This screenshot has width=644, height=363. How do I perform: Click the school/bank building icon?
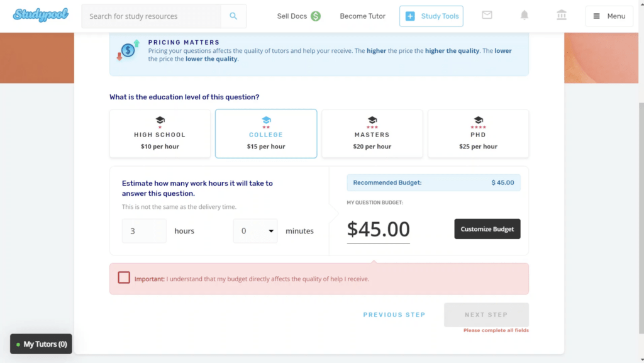[562, 15]
